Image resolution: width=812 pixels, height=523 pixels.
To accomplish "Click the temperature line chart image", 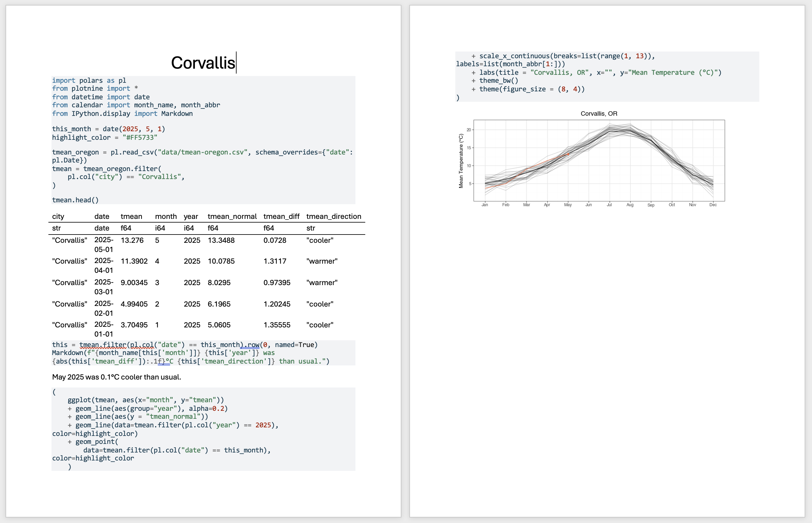I will coord(599,160).
